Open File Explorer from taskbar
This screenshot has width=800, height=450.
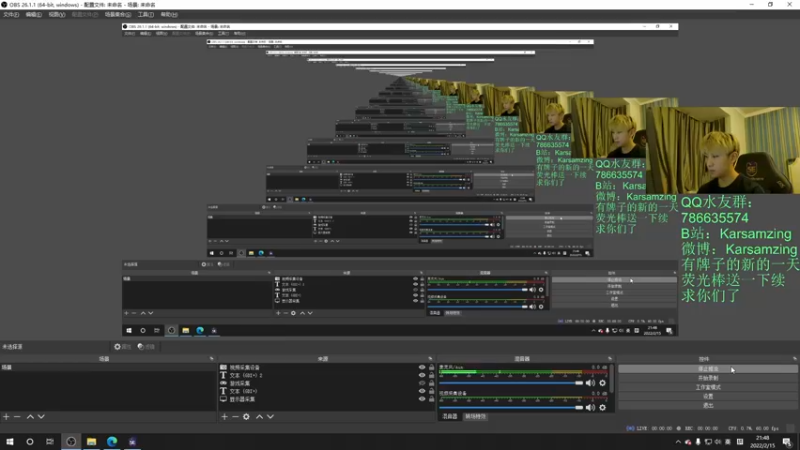(x=91, y=442)
